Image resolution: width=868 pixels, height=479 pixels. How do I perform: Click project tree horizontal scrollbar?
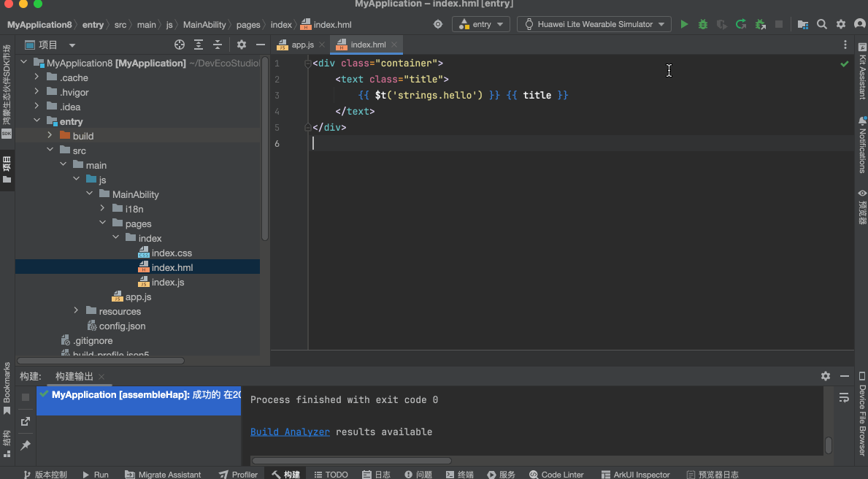coord(101,361)
